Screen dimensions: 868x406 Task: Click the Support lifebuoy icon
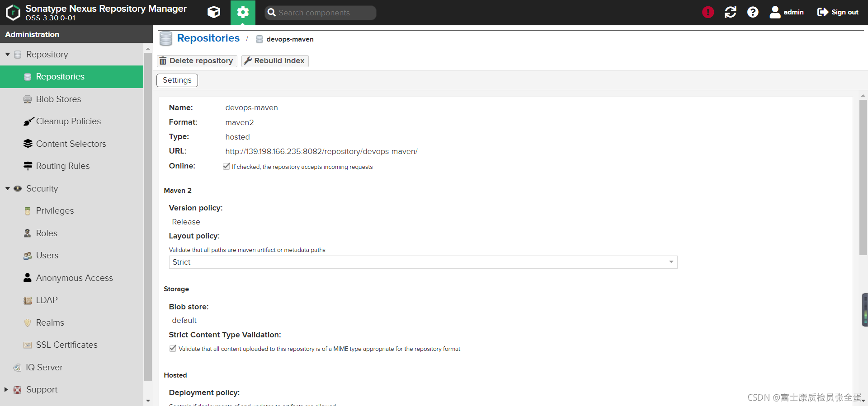coord(18,390)
